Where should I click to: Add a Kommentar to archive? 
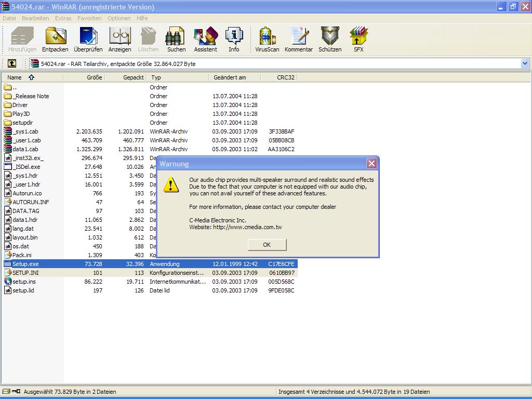click(299, 39)
